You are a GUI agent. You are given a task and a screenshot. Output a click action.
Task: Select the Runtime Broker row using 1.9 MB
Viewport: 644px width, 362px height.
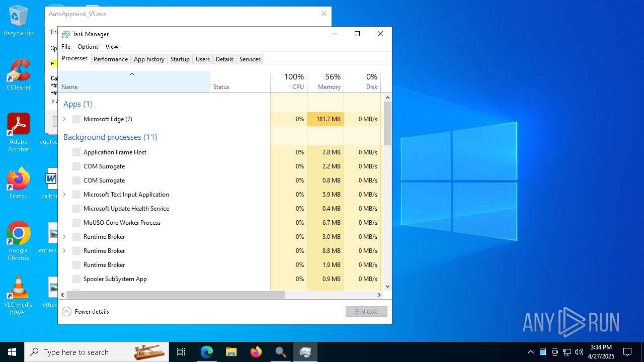tap(220, 265)
